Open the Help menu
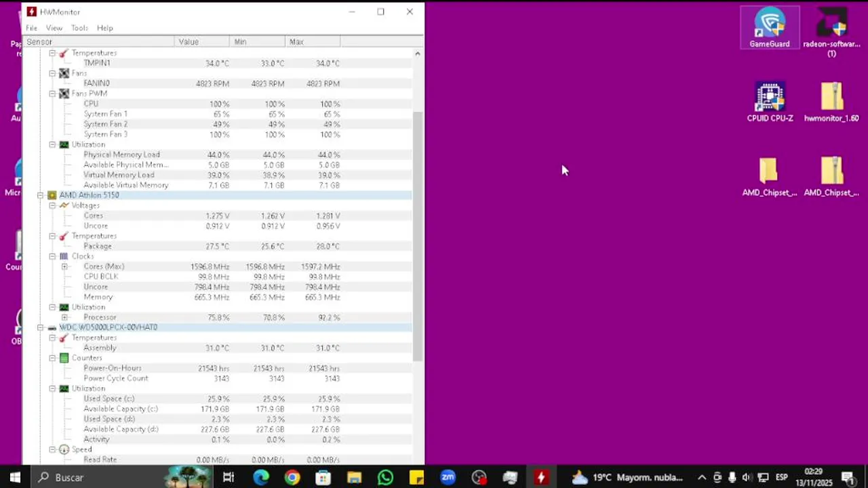The image size is (868, 488). [x=104, y=28]
